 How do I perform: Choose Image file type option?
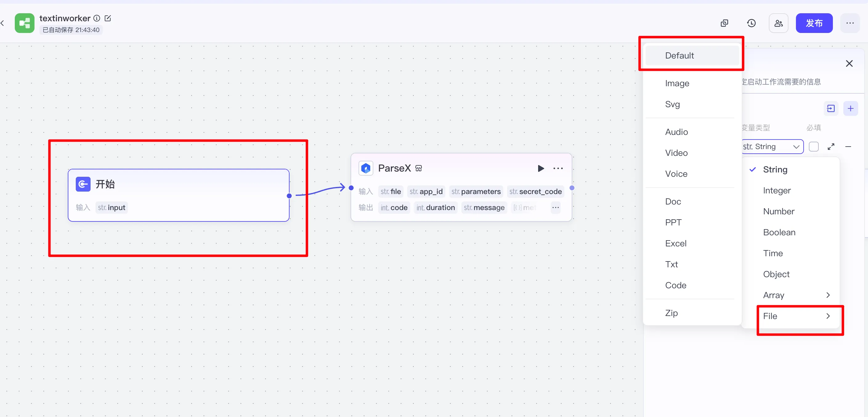click(677, 83)
